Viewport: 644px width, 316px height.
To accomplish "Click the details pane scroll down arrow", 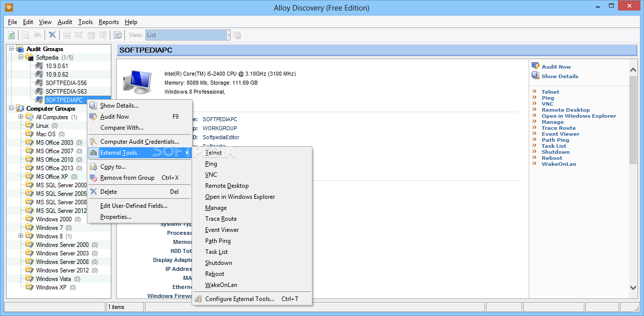I will [x=633, y=287].
